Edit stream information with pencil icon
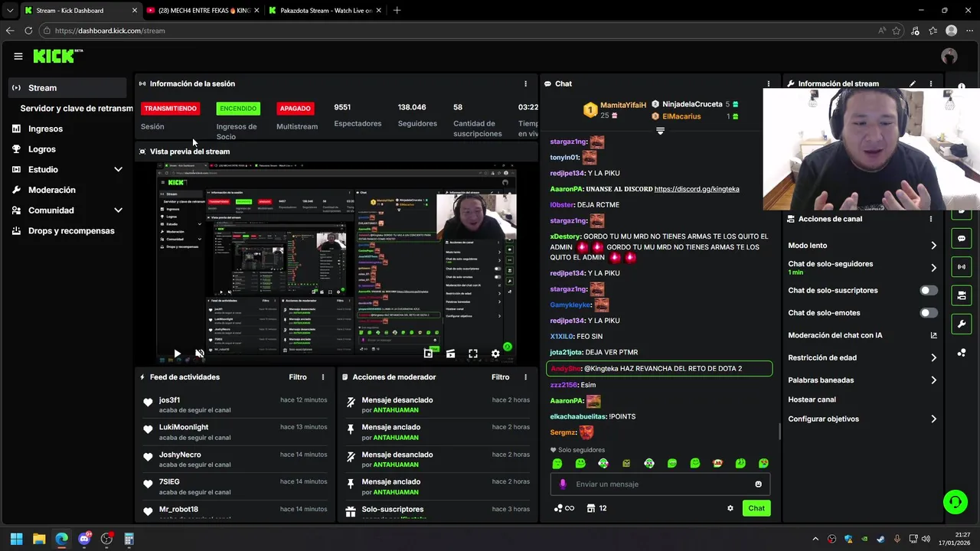980x551 pixels. click(913, 83)
